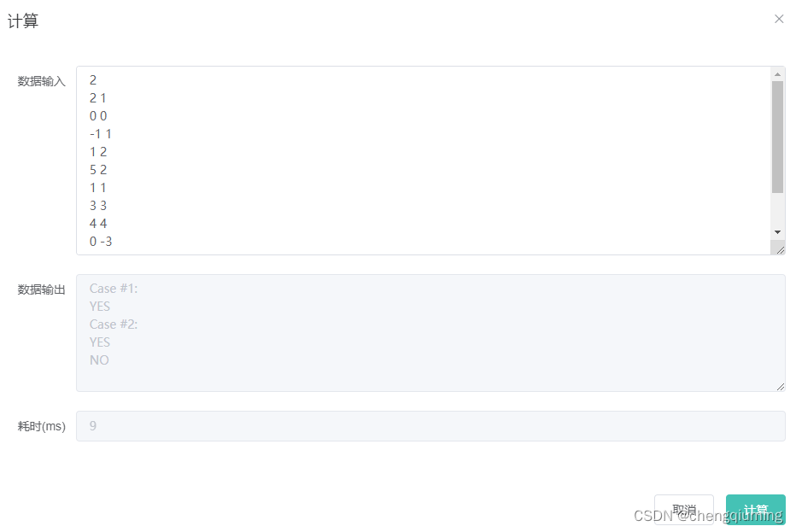
Task: Place cursor on the "4 4" input line
Action: point(98,224)
